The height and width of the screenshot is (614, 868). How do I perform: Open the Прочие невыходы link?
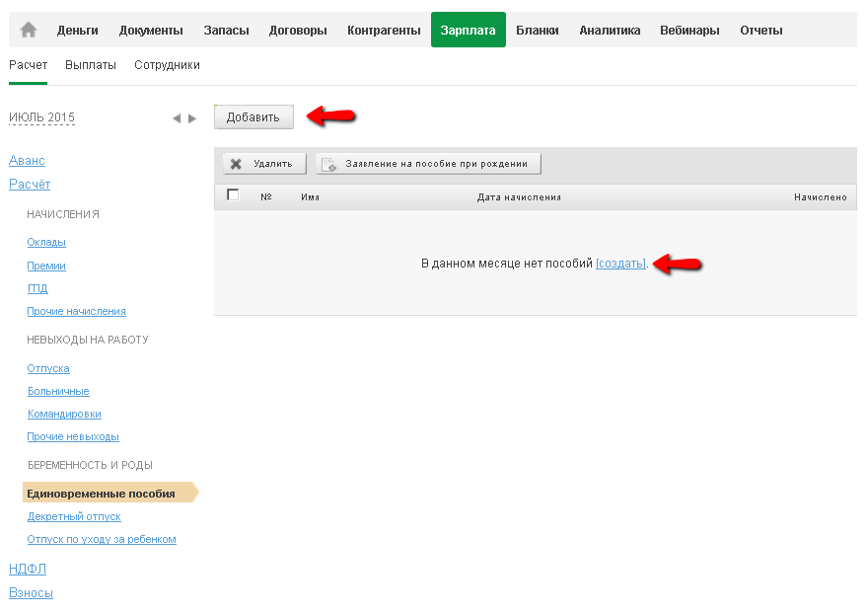coord(73,436)
